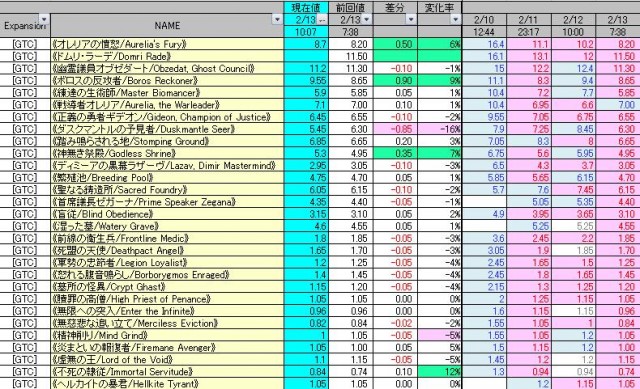Open the NAME column filter dropdown
Viewport: 640px width, 389px height.
pos(278,19)
